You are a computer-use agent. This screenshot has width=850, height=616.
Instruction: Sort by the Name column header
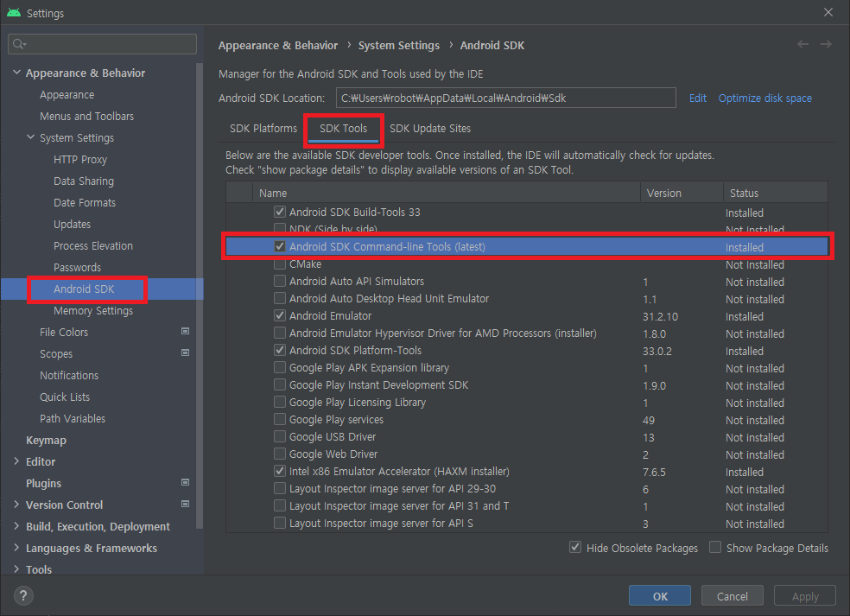pyautogui.click(x=446, y=193)
